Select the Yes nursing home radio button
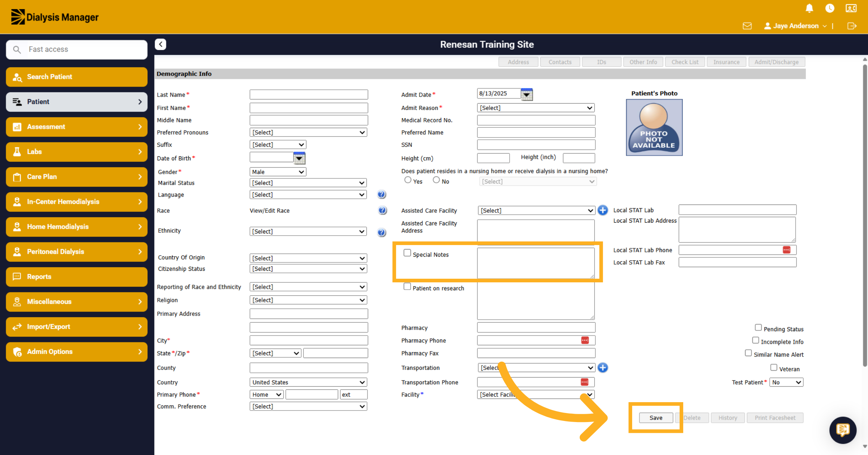The width and height of the screenshot is (868, 455). click(408, 180)
